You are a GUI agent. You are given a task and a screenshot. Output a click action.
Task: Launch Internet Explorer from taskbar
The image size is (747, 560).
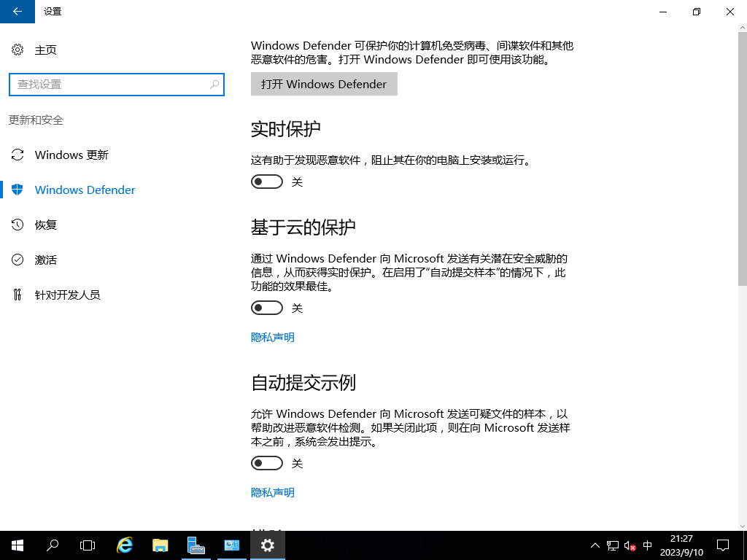[x=124, y=545]
